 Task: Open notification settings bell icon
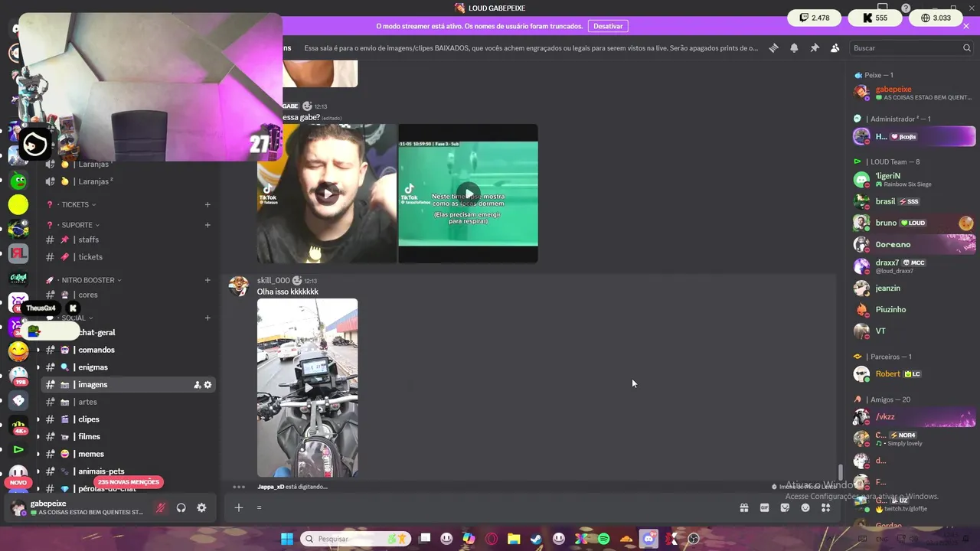794,47
